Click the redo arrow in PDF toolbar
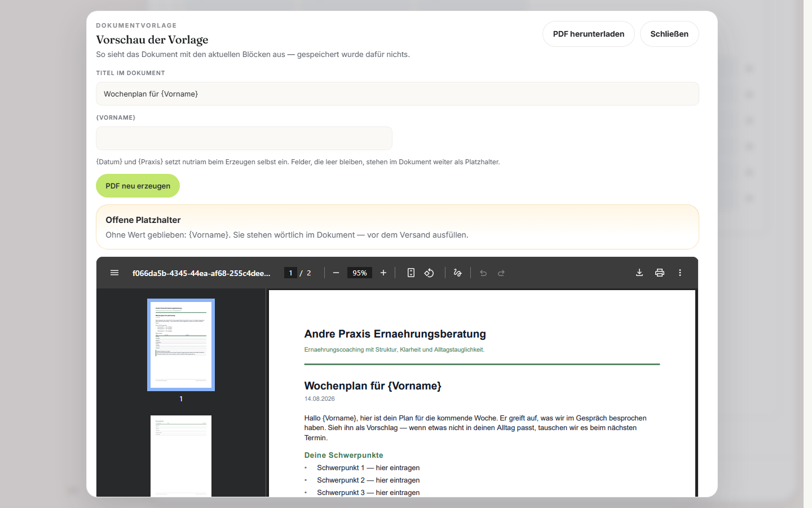Viewport: 812px width, 508px height. (501, 273)
